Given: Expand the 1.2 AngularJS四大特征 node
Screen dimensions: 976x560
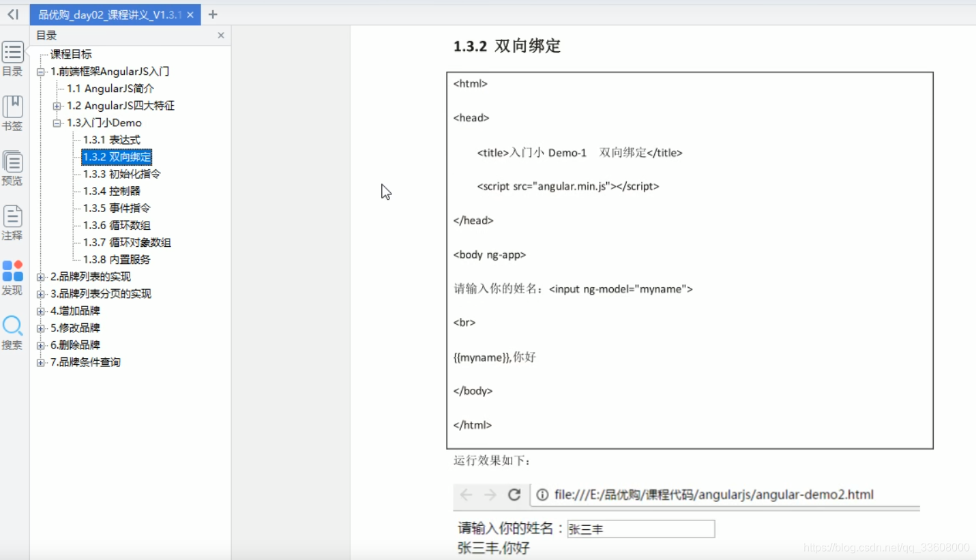Looking at the screenshot, I should [x=57, y=106].
